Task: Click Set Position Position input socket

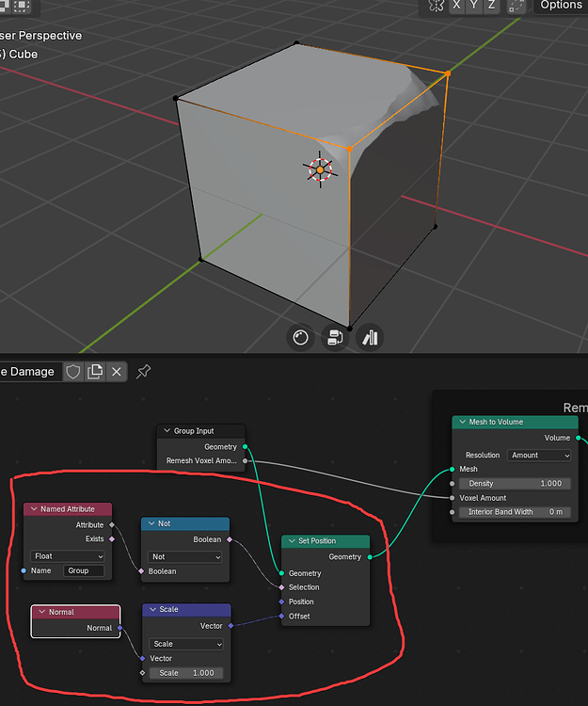Action: click(281, 602)
